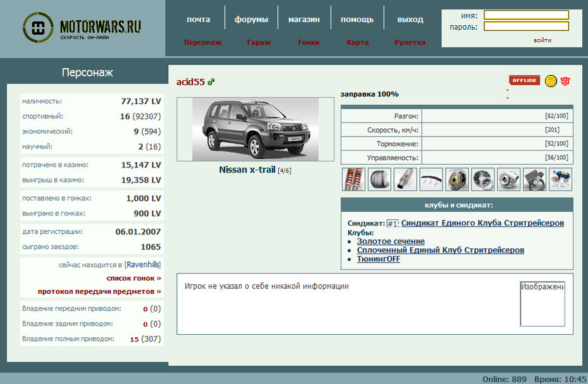Click the Управляемость value [56/100]
The height and width of the screenshot is (384, 588).
pos(556,157)
